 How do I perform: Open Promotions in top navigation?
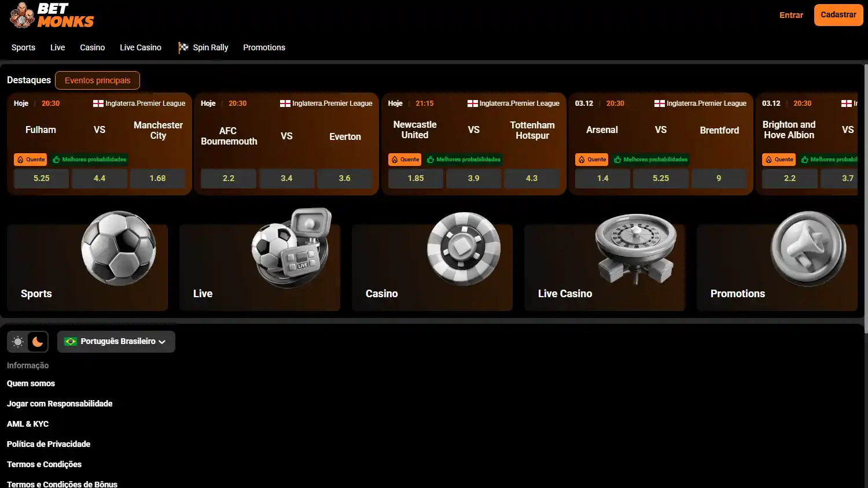tap(264, 47)
